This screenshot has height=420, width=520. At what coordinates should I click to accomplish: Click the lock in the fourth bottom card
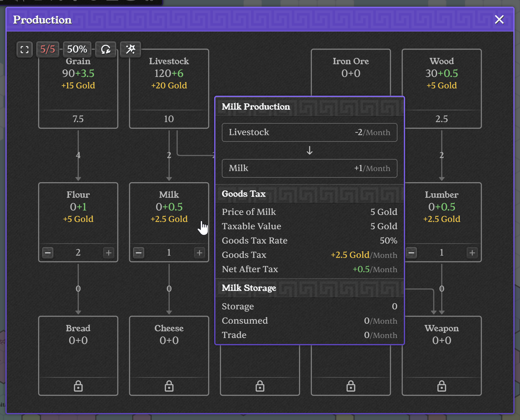(351, 386)
